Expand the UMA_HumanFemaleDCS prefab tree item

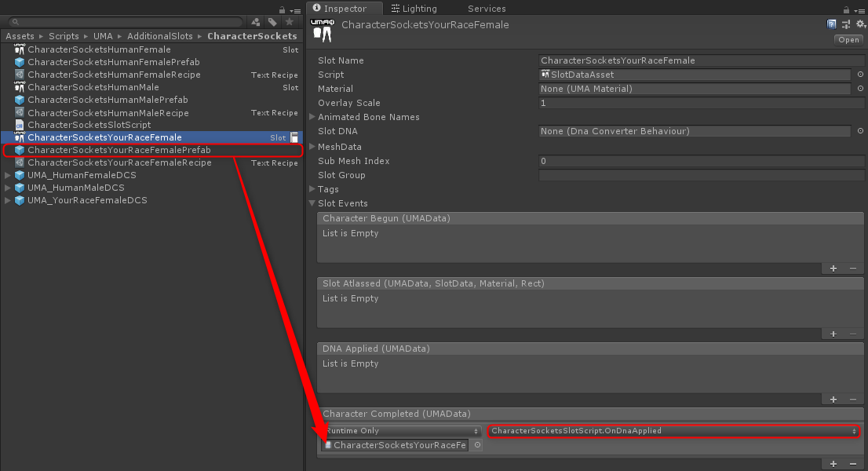9,175
